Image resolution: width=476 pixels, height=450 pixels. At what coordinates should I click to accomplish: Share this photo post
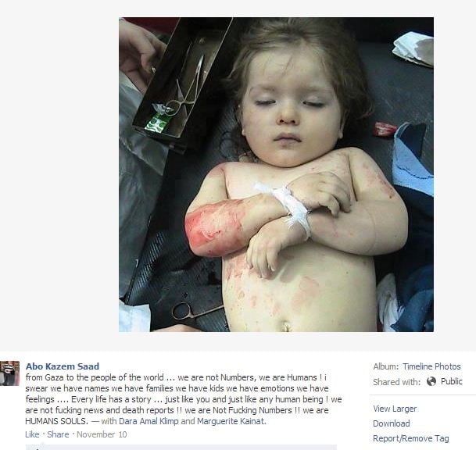pos(58,434)
